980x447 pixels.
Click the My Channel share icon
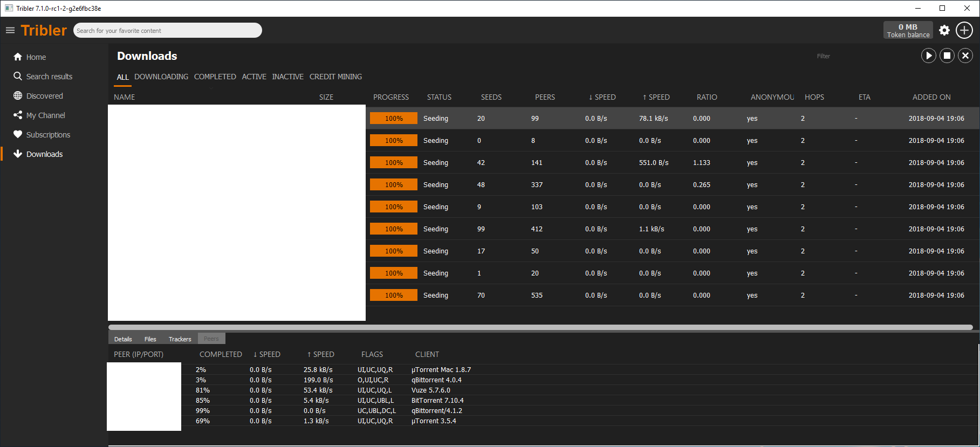click(18, 115)
